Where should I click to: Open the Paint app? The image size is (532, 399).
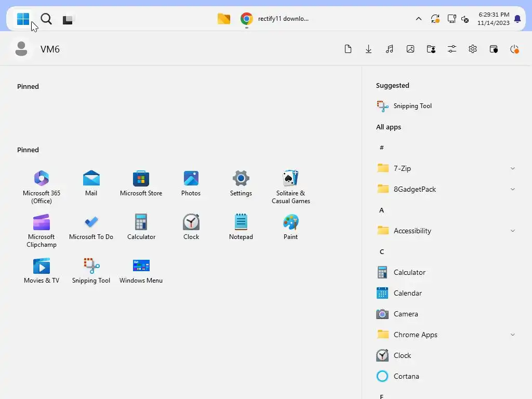click(291, 227)
